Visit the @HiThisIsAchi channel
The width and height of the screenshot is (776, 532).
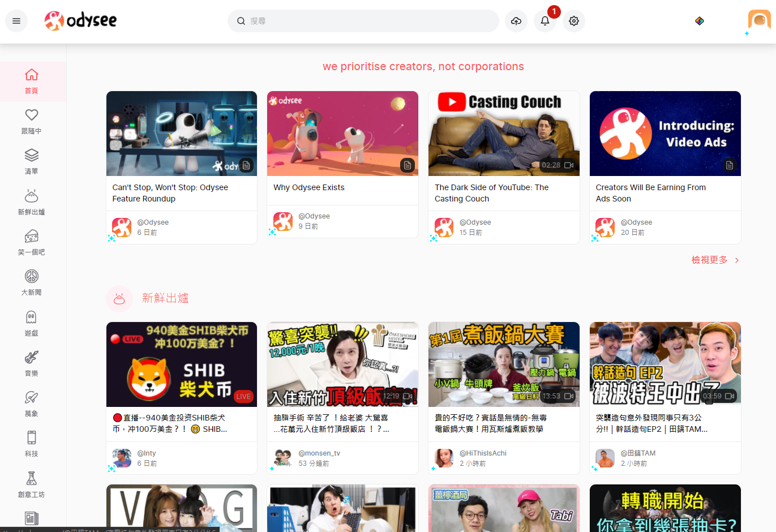483,453
